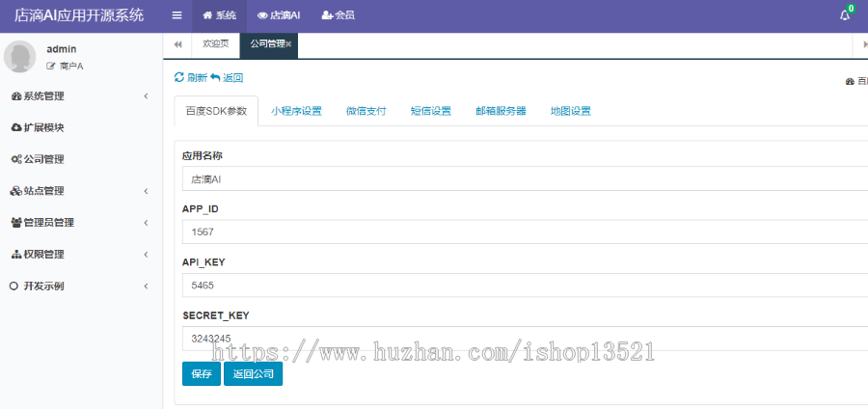Click the admin username text
Screen dimensions: 868x409
coord(62,48)
